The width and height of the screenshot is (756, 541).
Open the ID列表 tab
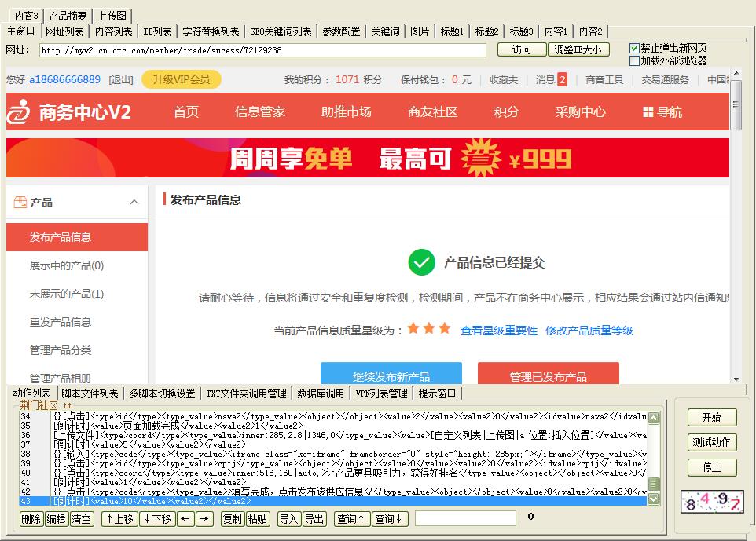[x=157, y=31]
